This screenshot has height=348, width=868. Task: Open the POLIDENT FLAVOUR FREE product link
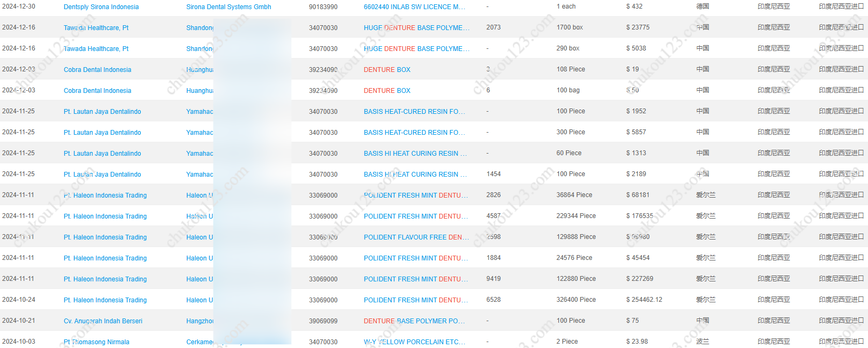click(417, 237)
